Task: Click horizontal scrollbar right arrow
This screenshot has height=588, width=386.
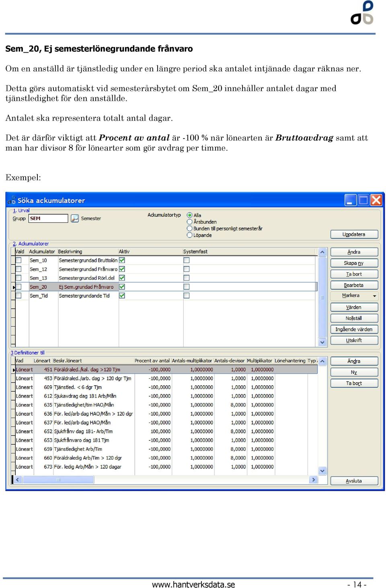Action: tap(314, 480)
